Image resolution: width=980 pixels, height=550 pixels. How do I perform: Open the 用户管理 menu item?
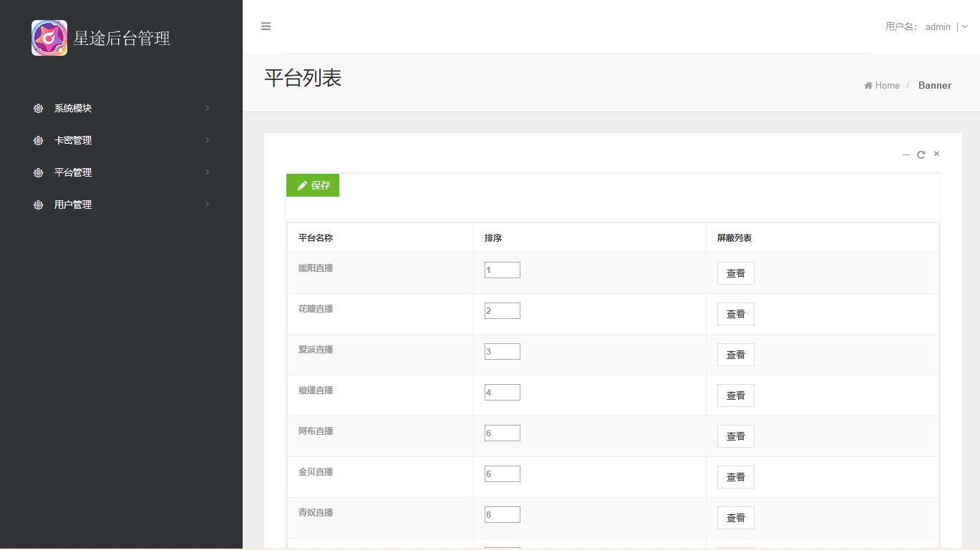(x=121, y=205)
